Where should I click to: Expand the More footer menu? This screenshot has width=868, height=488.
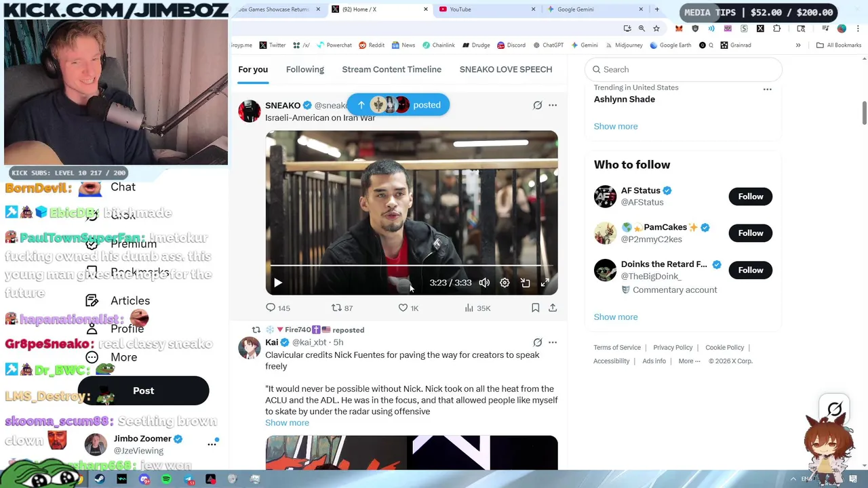[x=689, y=361]
